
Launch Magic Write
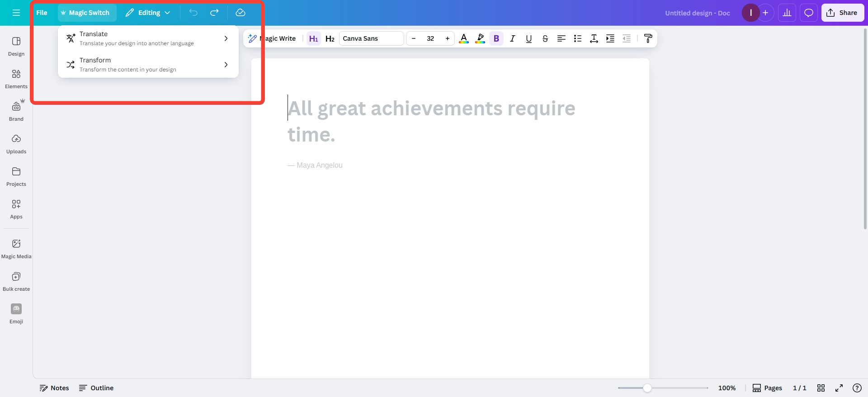tap(272, 38)
